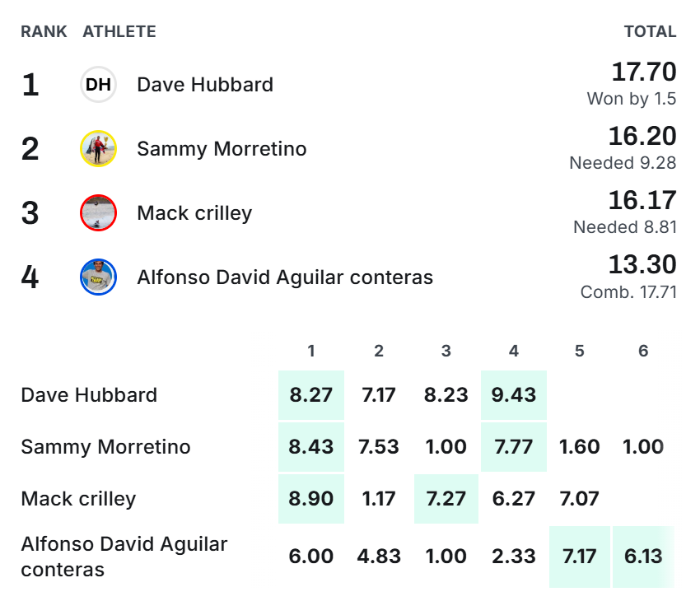Select Alfonso's highlighted 6.13 wave score
The height and width of the screenshot is (615, 700).
tap(643, 557)
